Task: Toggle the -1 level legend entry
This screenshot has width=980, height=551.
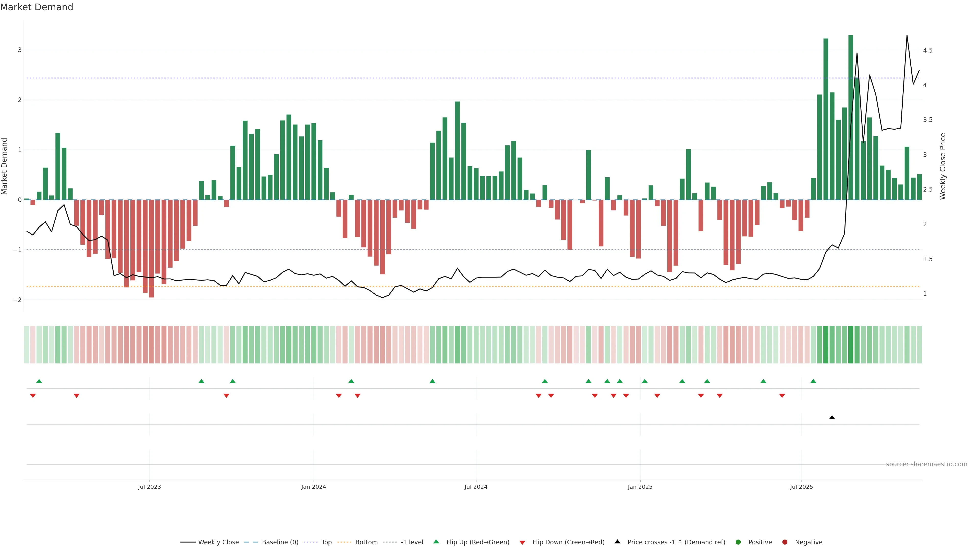Action: click(x=412, y=542)
